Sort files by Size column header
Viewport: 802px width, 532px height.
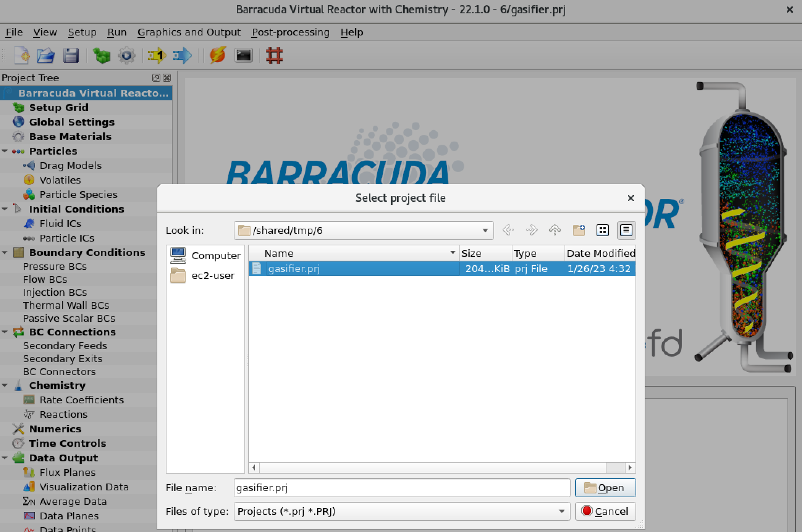click(x=485, y=253)
